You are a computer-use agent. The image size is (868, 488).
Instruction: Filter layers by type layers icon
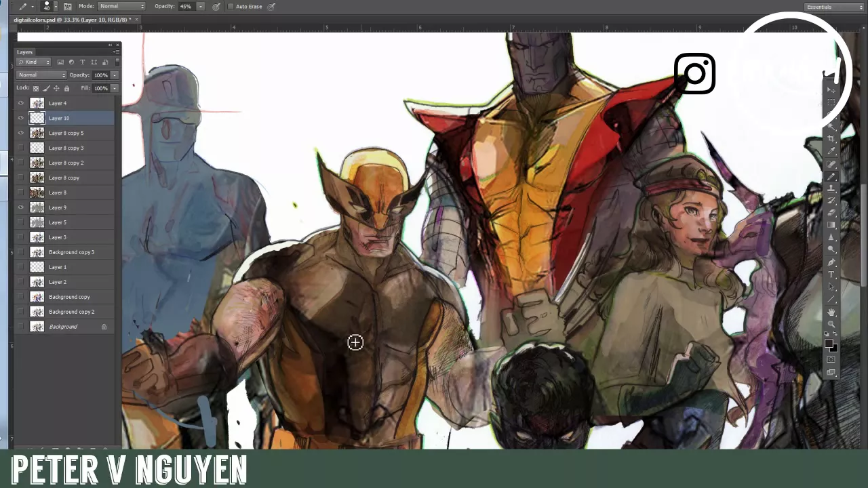83,62
